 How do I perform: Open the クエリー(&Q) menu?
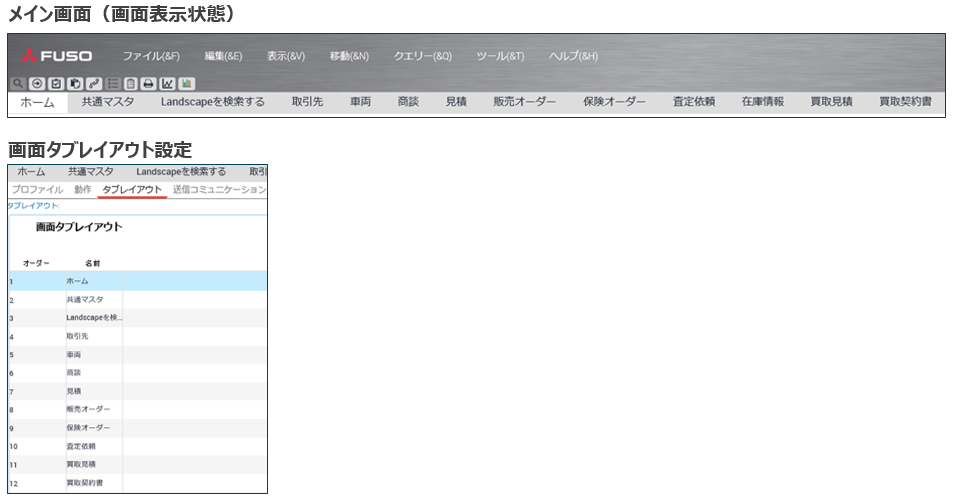[422, 56]
